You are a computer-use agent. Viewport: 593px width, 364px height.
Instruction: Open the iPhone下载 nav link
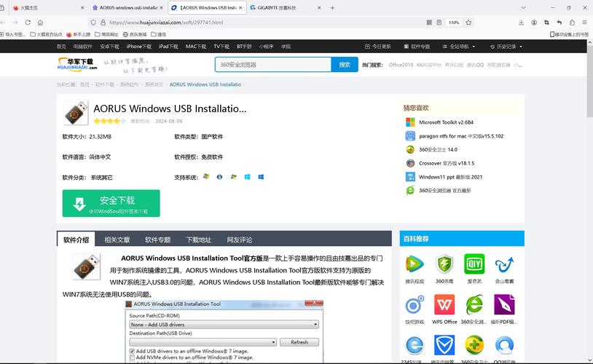(x=139, y=47)
